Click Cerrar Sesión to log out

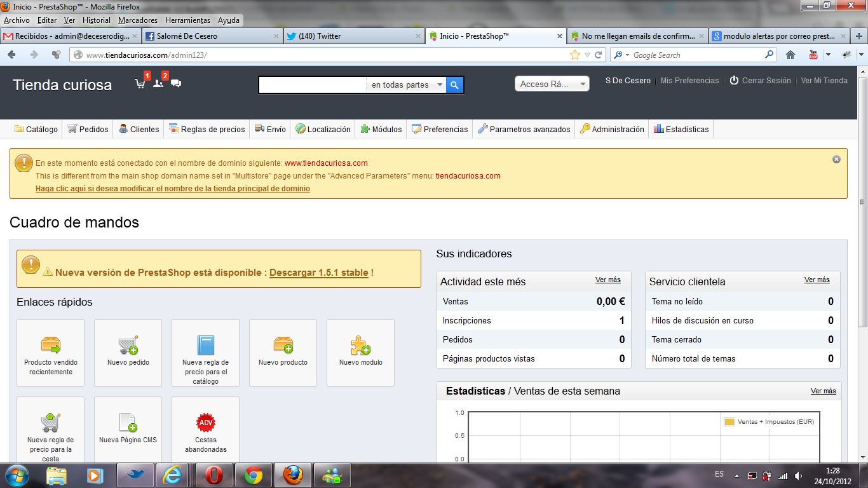click(760, 81)
